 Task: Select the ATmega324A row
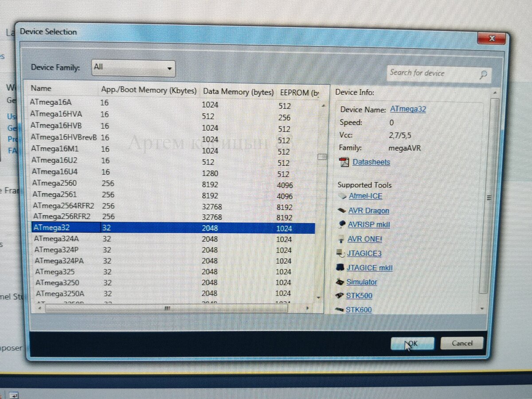pos(173,239)
